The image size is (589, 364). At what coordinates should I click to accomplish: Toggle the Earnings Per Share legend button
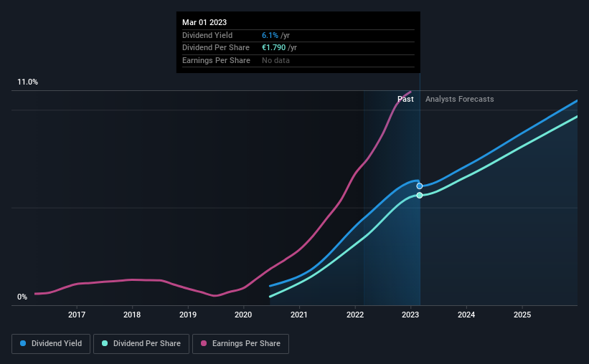pyautogui.click(x=240, y=344)
